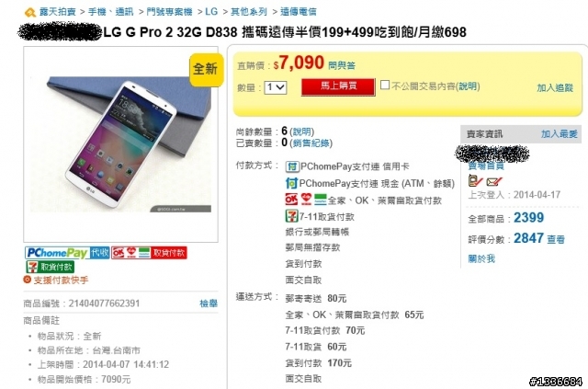Click the LG G Pro 2 product photo
This screenshot has width=588, height=389.
(x=120, y=144)
